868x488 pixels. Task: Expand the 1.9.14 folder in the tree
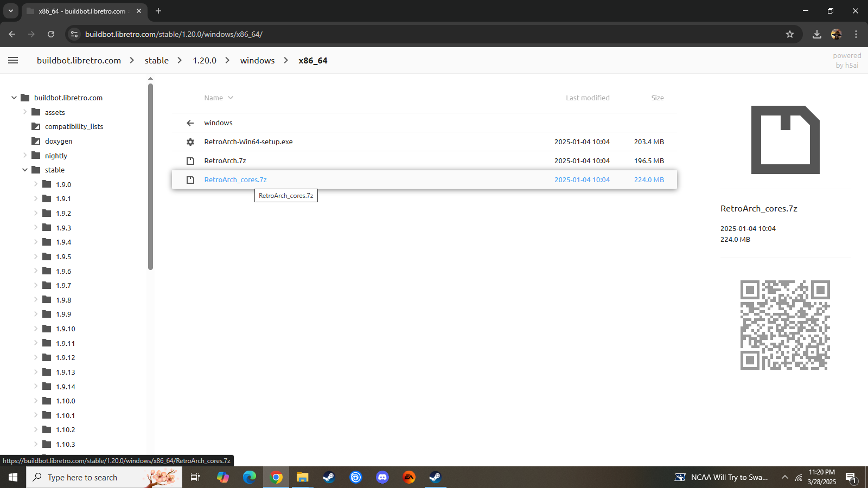pos(36,386)
